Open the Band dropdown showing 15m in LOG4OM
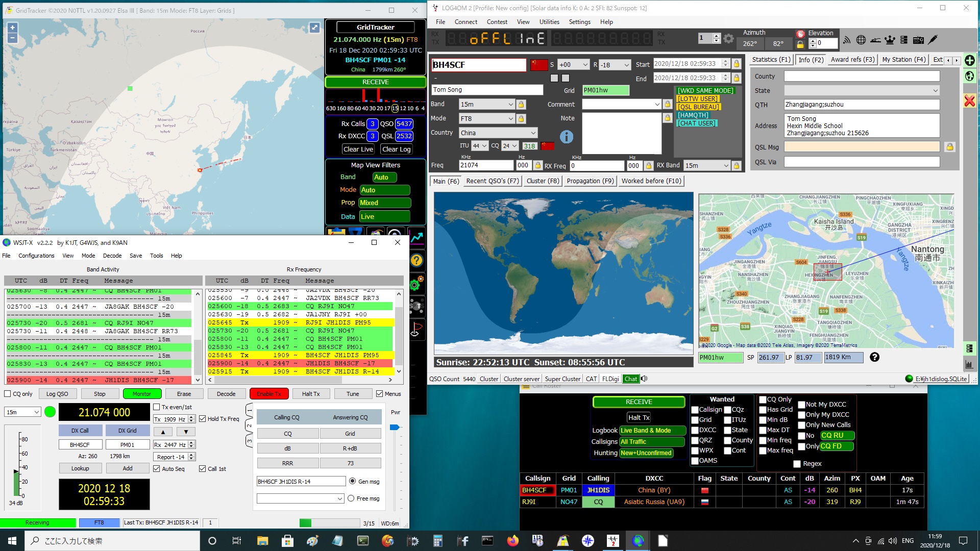Viewport: 980px width, 551px height. [x=511, y=104]
